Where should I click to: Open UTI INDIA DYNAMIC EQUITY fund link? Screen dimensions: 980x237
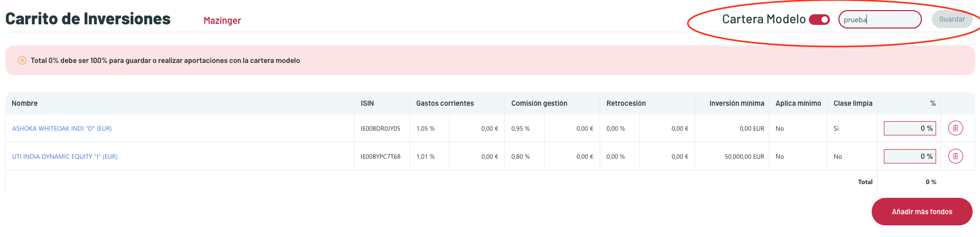65,157
